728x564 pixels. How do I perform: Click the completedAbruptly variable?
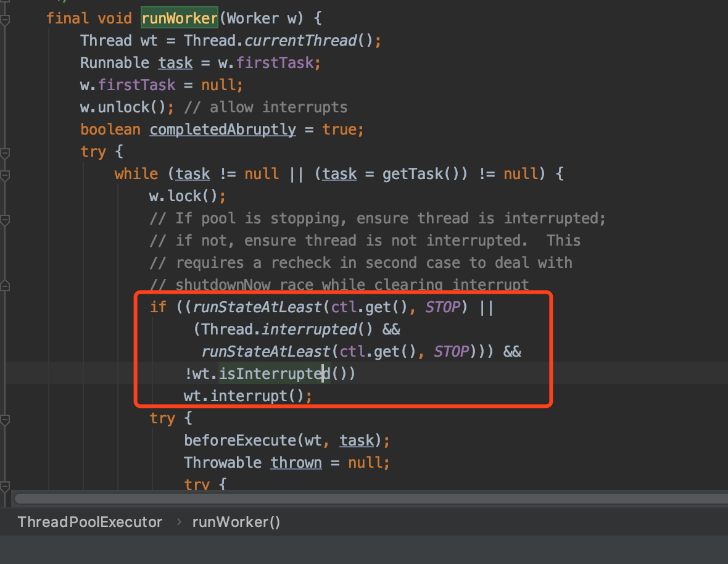(x=223, y=130)
